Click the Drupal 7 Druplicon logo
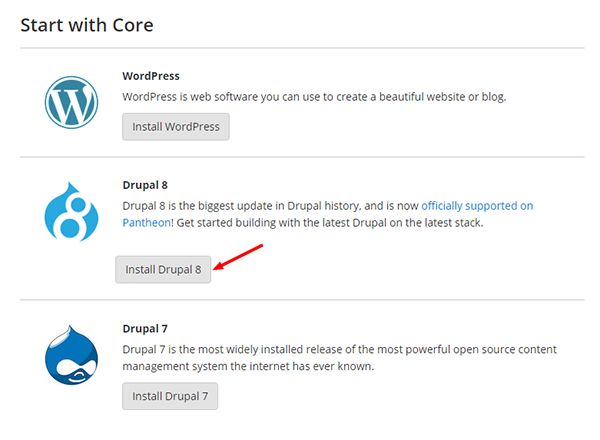This screenshot has width=600, height=440. pyautogui.click(x=71, y=355)
